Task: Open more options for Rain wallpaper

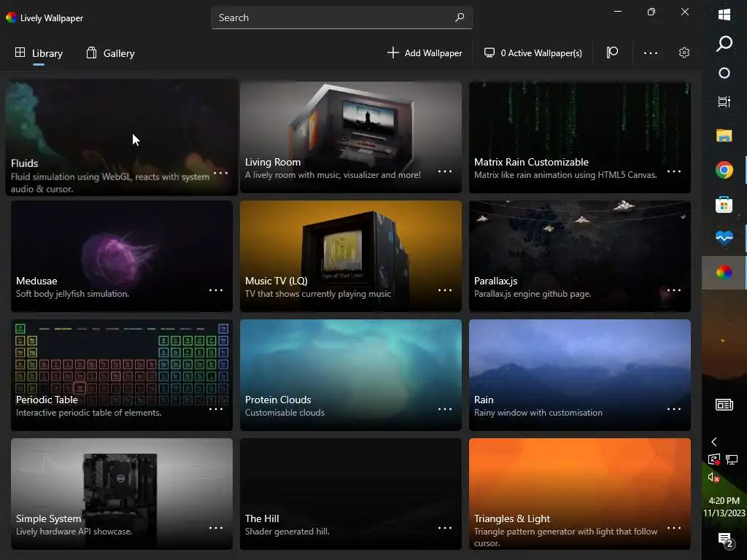Action: click(x=673, y=409)
